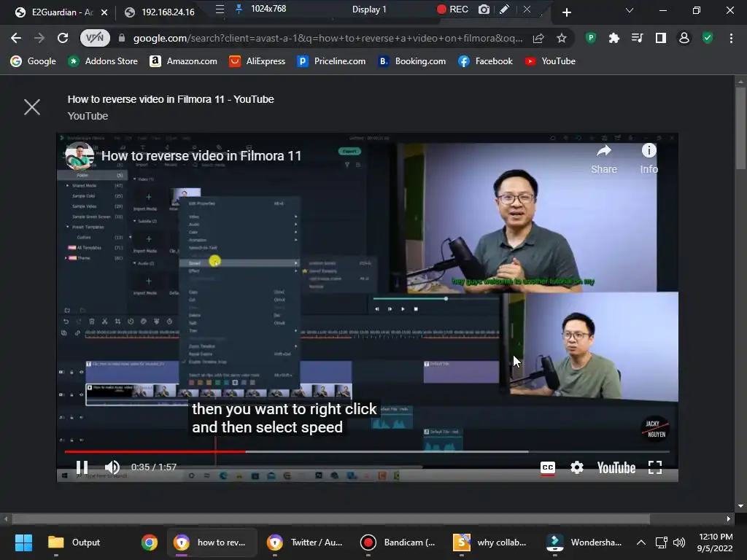This screenshot has width=747, height=560.
Task: Open the video on YouTube logo
Action: click(616, 467)
